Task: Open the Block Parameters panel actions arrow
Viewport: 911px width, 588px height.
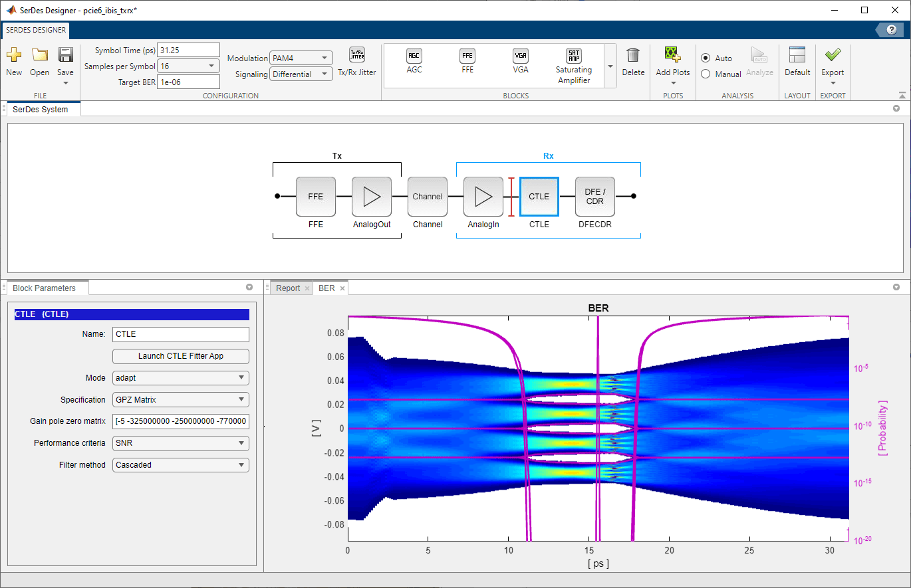Action: 249,288
